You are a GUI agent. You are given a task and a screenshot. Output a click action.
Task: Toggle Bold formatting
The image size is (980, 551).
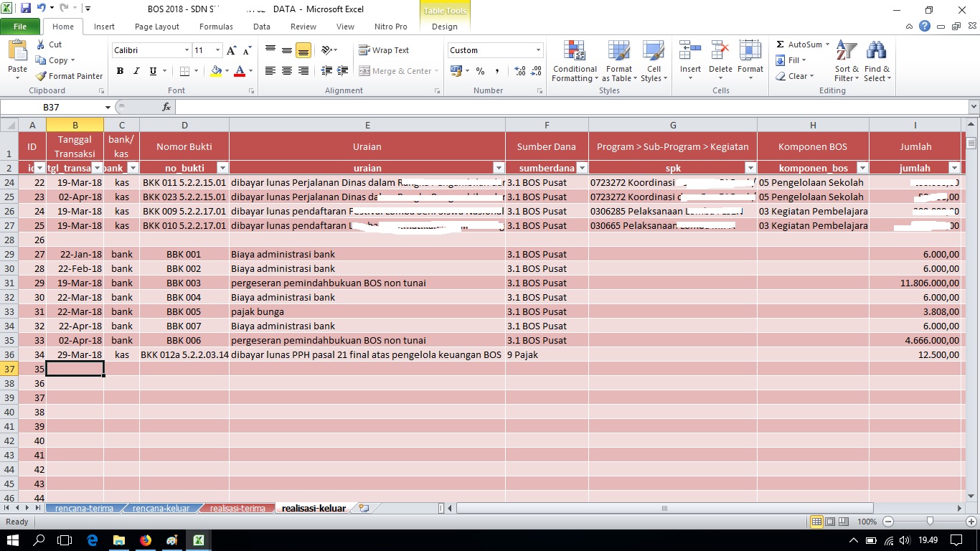click(120, 71)
